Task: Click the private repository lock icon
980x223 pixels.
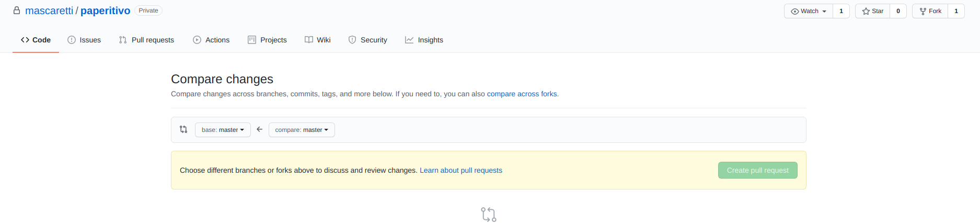Action: (17, 10)
